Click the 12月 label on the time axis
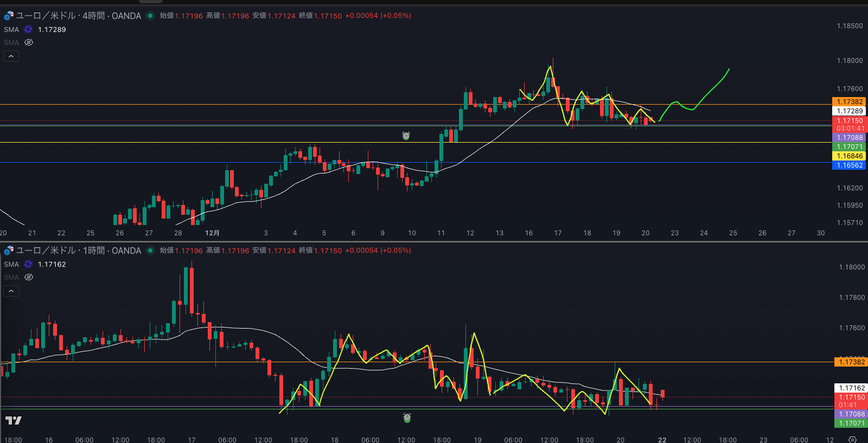Image resolution: width=868 pixels, height=443 pixels. [212, 233]
